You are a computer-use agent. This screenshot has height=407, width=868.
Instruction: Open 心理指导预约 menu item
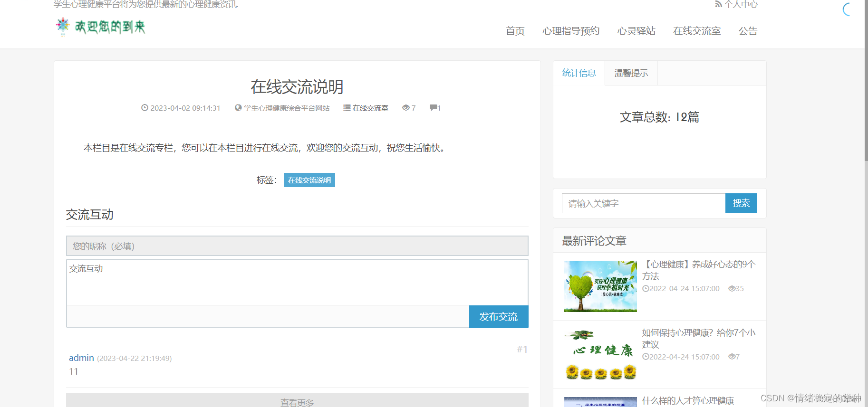pos(571,31)
